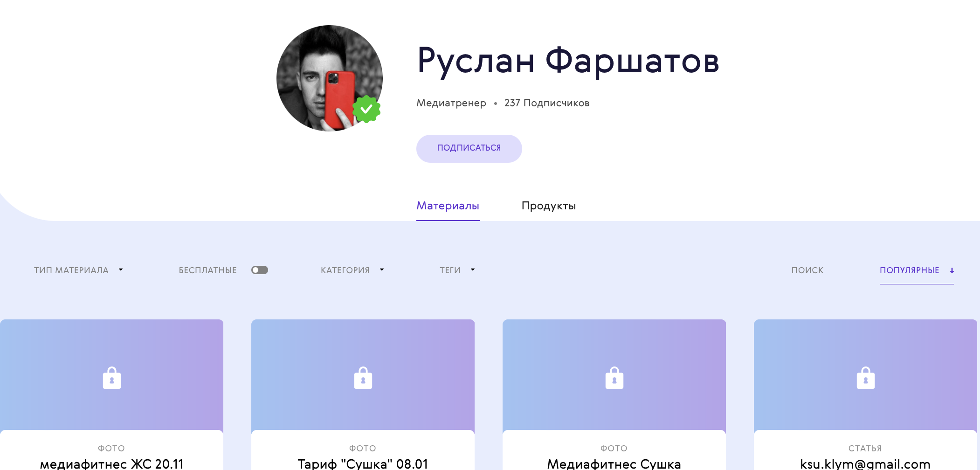Screen dimensions: 980x470
Task: Open the медиафитнес ЖС 20.11 title
Action: click(x=112, y=464)
